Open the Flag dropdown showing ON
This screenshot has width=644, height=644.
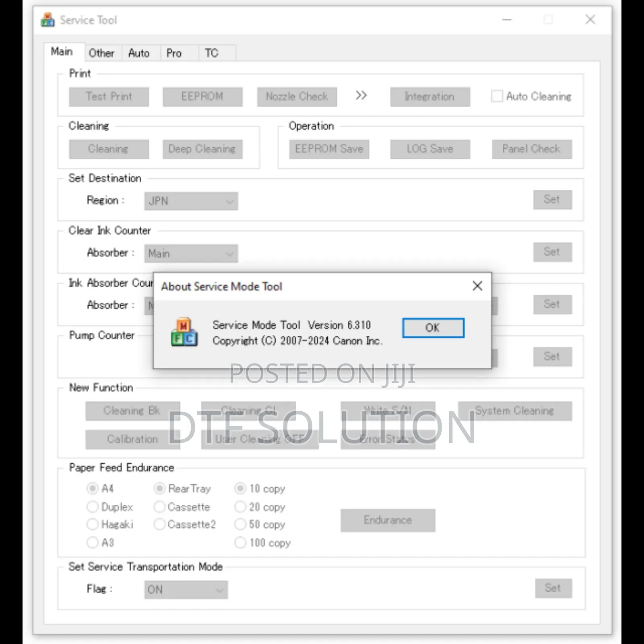[186, 590]
